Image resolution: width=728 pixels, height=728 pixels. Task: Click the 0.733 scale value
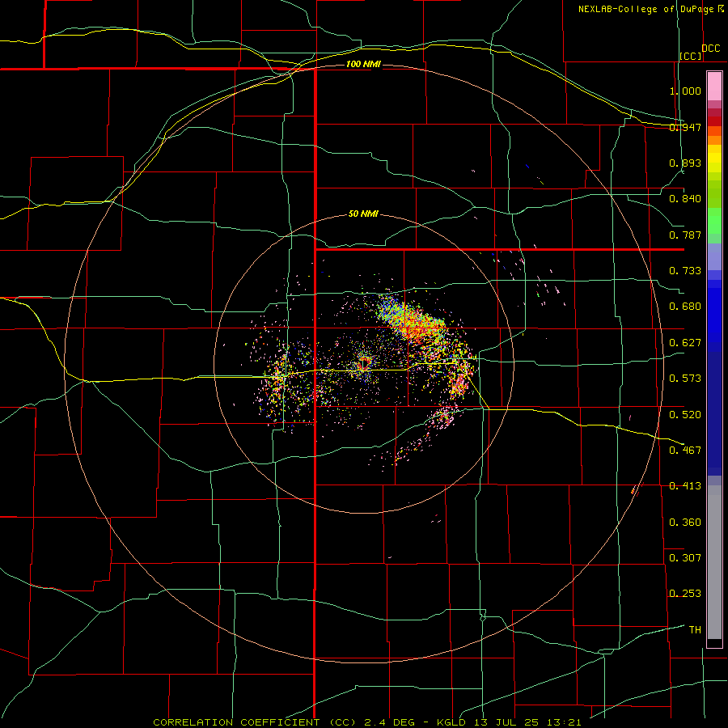(x=685, y=271)
